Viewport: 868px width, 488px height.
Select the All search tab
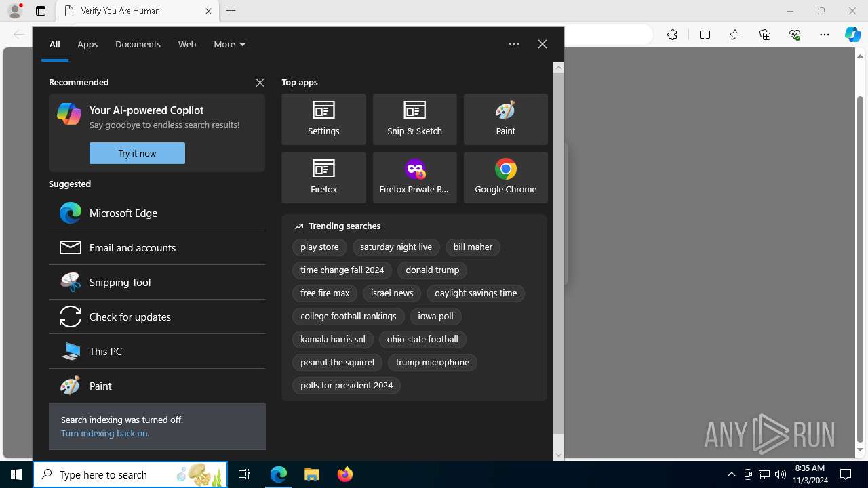[55, 44]
